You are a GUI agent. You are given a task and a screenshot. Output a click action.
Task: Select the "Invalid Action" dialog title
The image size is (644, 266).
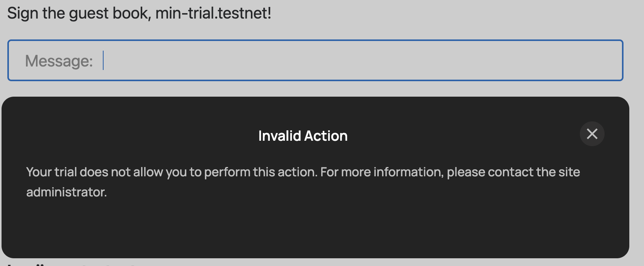303,136
